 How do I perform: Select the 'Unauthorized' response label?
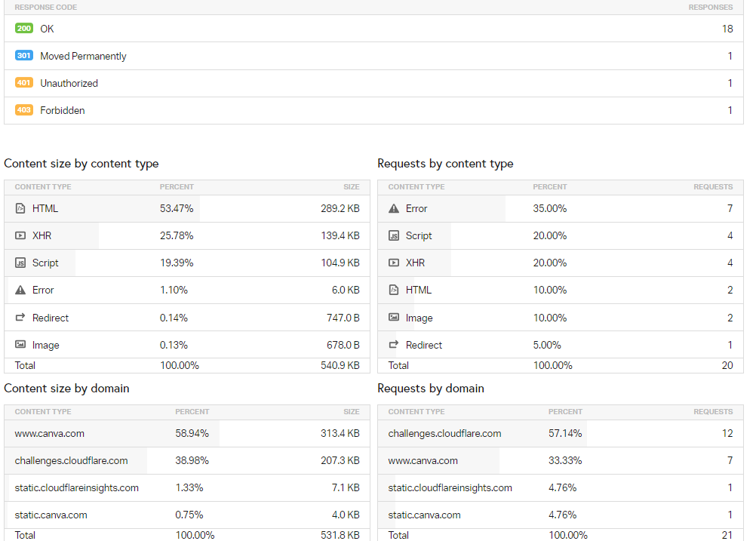[x=69, y=83]
